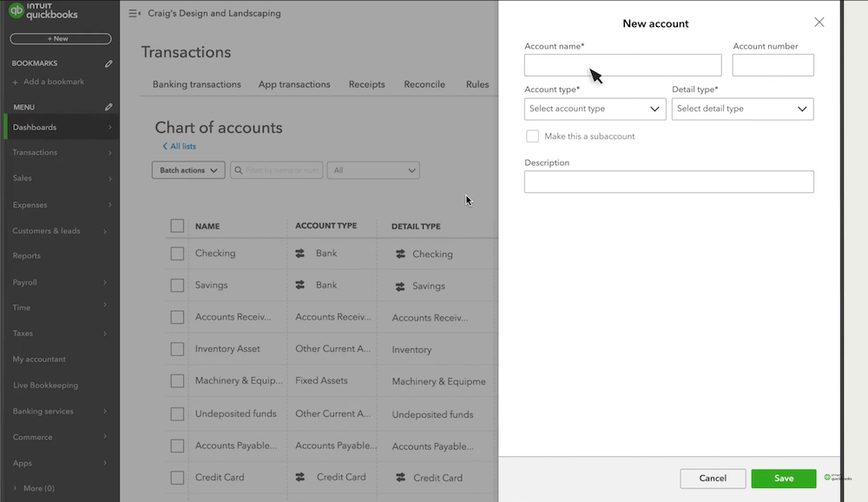The image size is (868, 502).
Task: Tick the Credit Card row checkbox
Action: point(177,478)
